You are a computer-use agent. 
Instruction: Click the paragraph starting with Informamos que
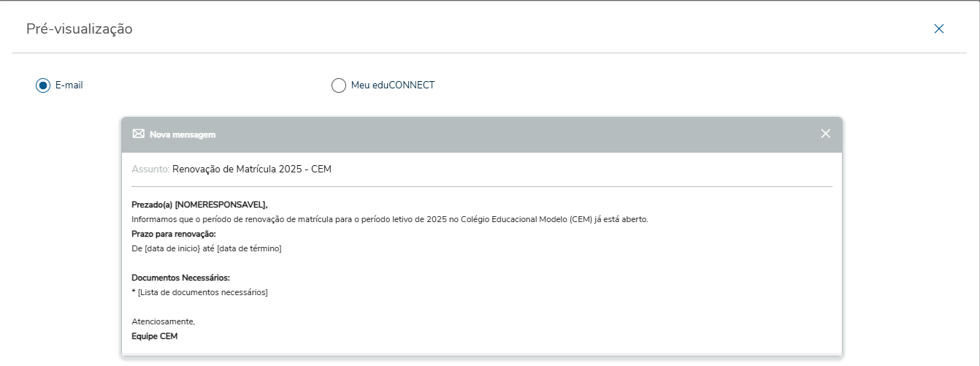coord(389,219)
